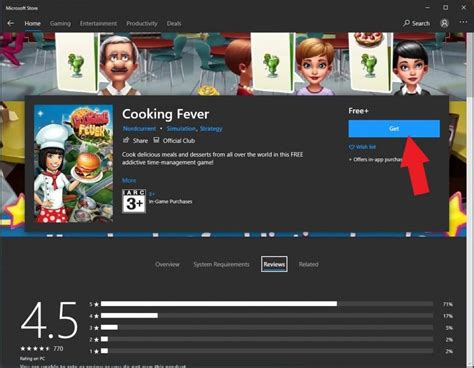Screen dimensions: 474x368
Task: Click the 4.5 average rating number
Action: tap(49, 320)
